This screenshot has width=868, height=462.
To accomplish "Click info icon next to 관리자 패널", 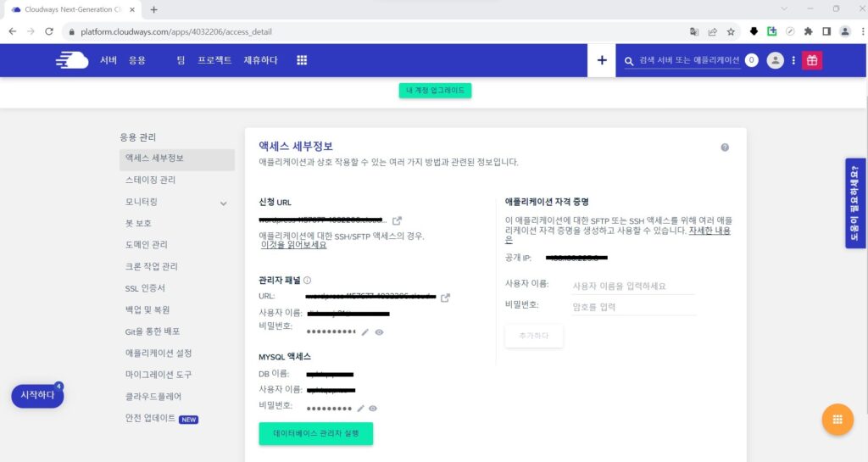I will (307, 281).
